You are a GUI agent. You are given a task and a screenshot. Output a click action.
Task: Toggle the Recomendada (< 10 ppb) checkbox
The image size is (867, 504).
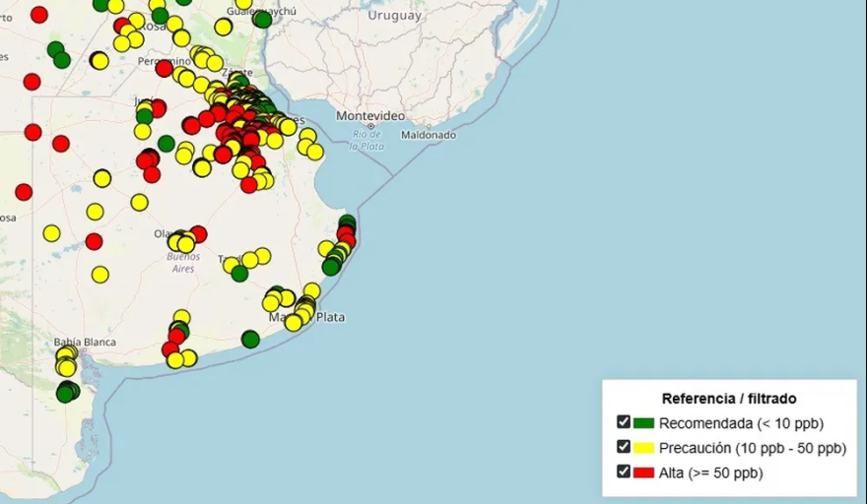pyautogui.click(x=624, y=422)
